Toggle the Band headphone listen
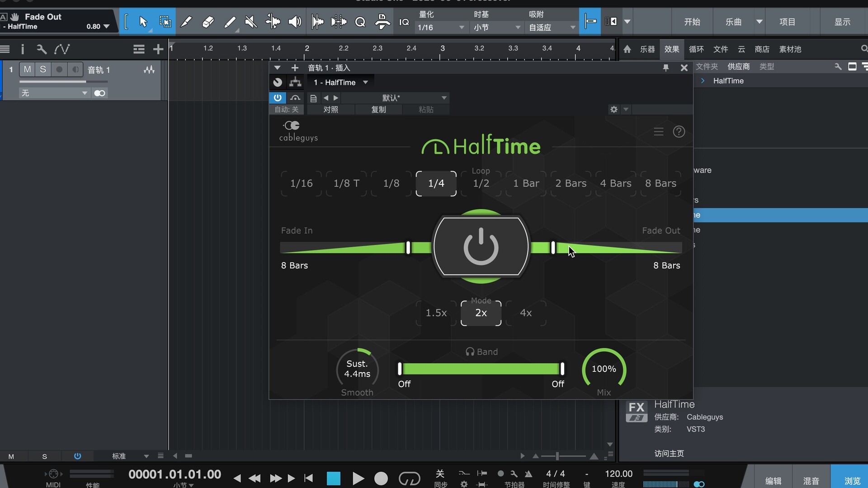Viewport: 868px width, 488px height. 470,352
